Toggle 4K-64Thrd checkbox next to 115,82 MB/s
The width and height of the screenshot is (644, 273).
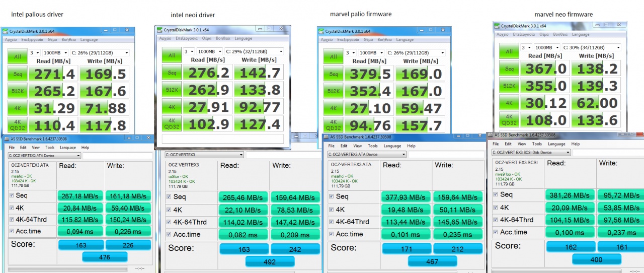tap(12, 220)
